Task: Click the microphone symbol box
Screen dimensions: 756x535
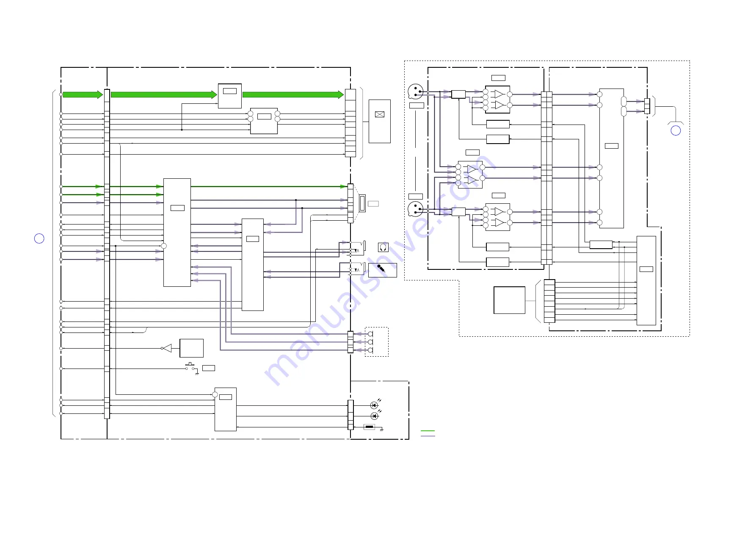Action: (382, 270)
